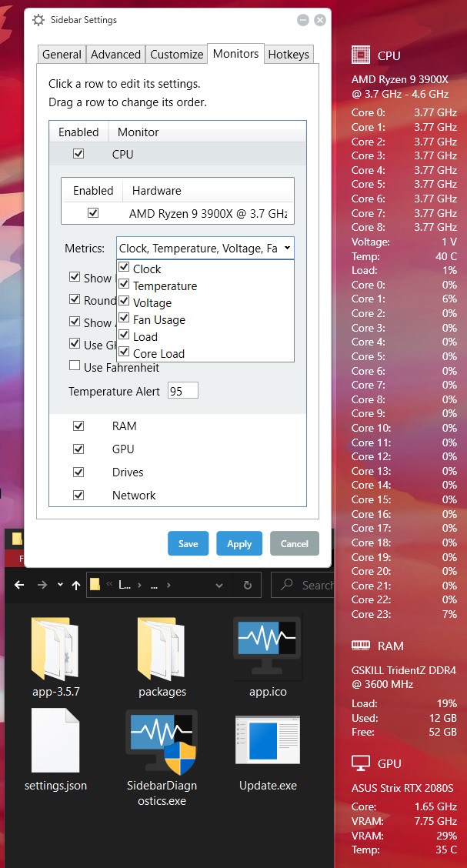Select the settings.json file icon
467x868 pixels.
coord(55,742)
